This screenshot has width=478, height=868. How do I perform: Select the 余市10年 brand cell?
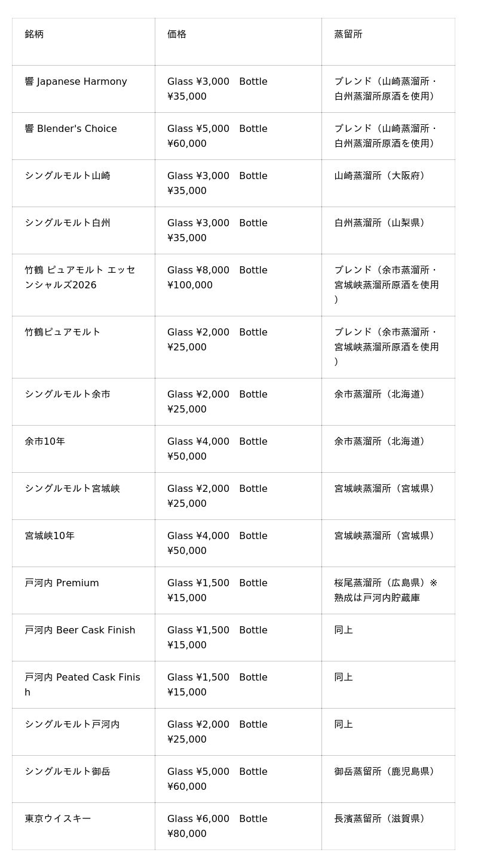83,448
